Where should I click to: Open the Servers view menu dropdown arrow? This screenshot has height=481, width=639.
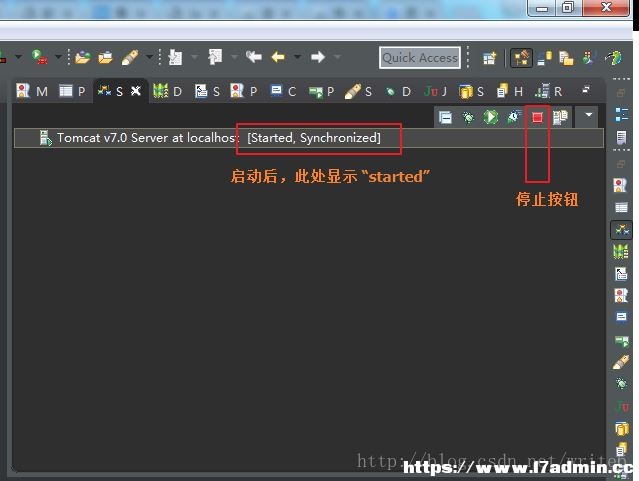pos(588,115)
